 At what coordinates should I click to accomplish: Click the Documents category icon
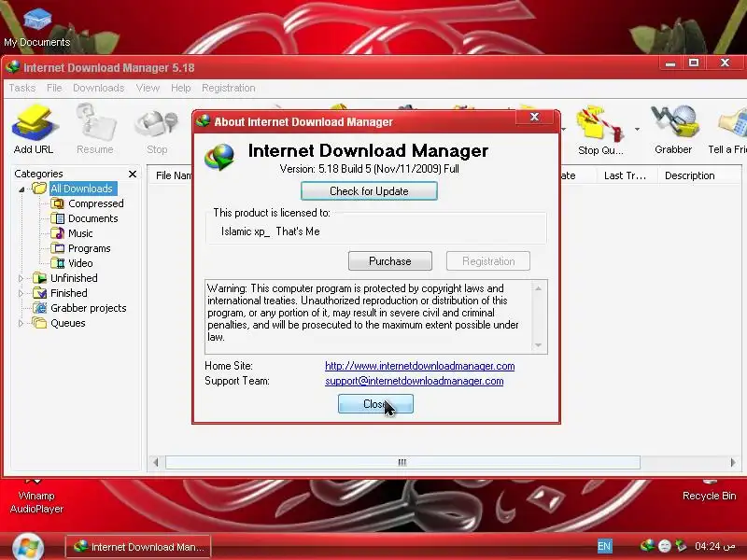[x=58, y=218]
